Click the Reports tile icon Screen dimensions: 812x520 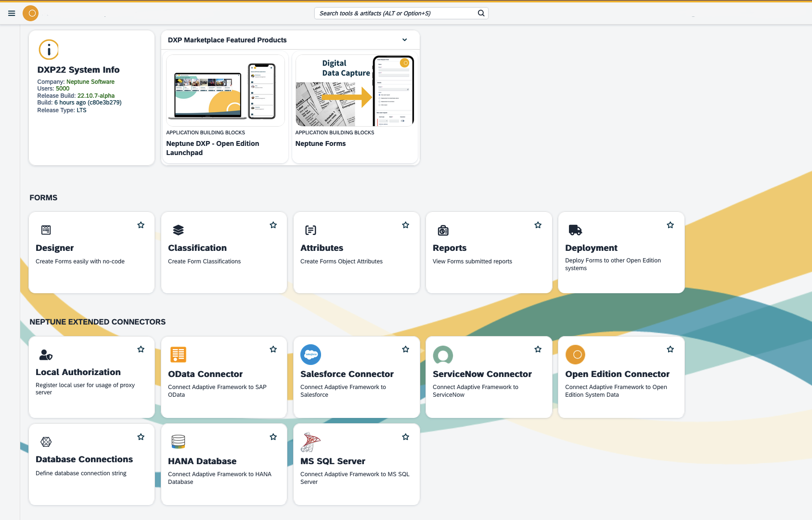click(443, 231)
